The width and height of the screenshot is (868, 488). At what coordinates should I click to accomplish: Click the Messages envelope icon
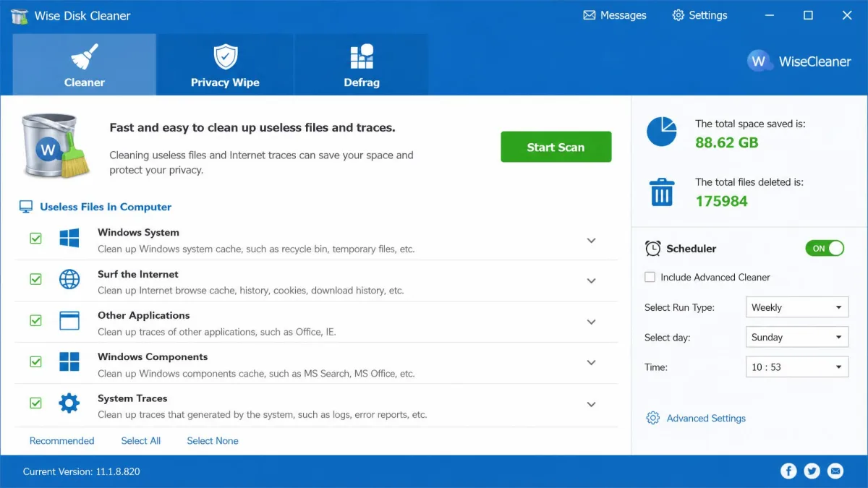coord(590,15)
